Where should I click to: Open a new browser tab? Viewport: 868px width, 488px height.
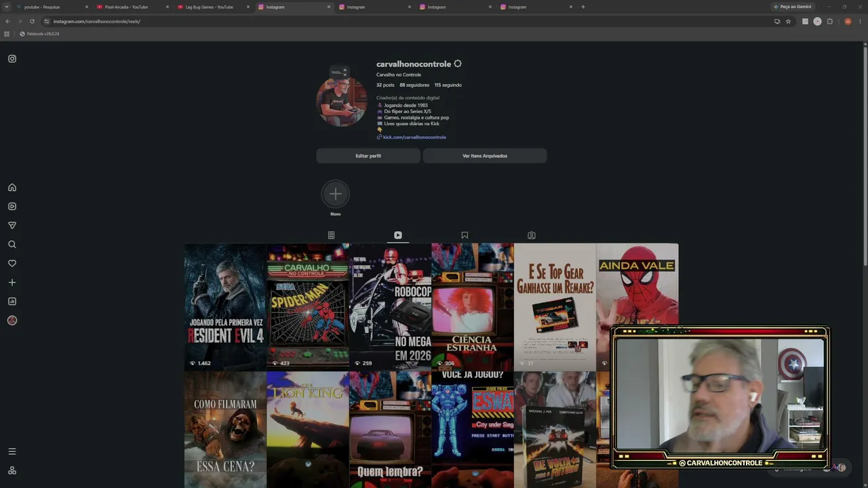click(583, 7)
